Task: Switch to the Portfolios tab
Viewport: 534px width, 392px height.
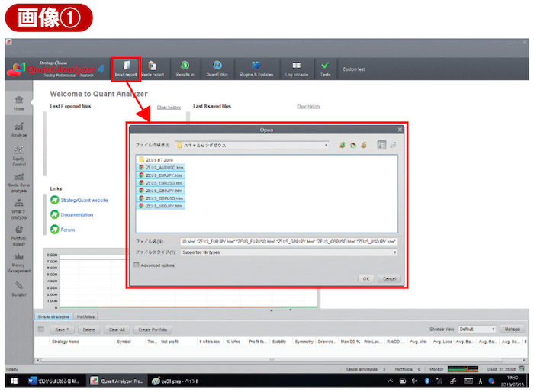Action: pos(85,316)
